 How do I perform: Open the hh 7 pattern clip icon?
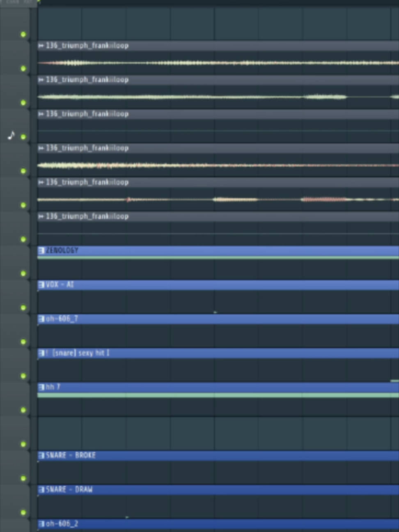[41, 387]
